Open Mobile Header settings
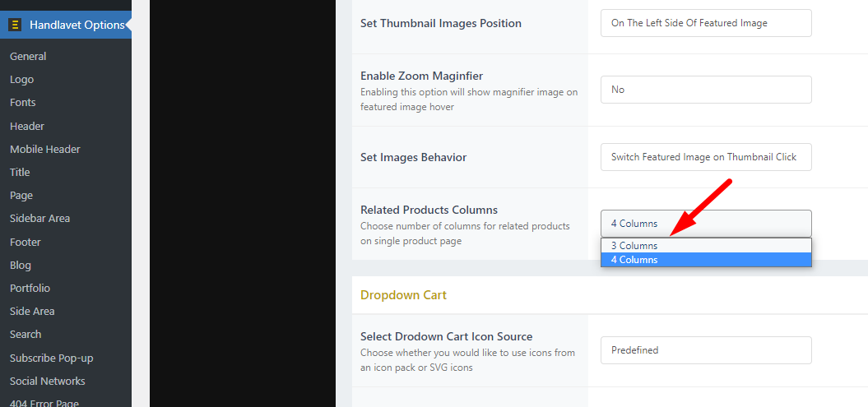This screenshot has width=868, height=407. point(44,150)
